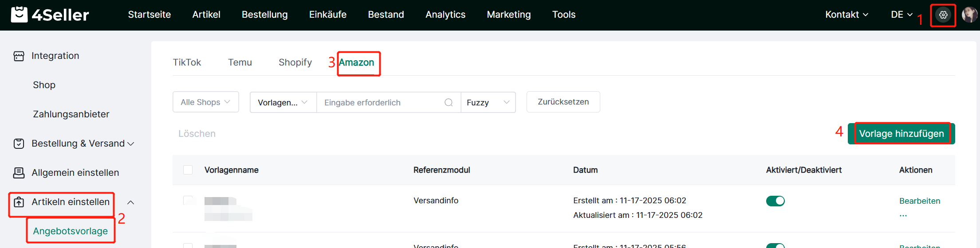Select the first template row checkbox
This screenshot has height=248, width=980.
coord(188,201)
